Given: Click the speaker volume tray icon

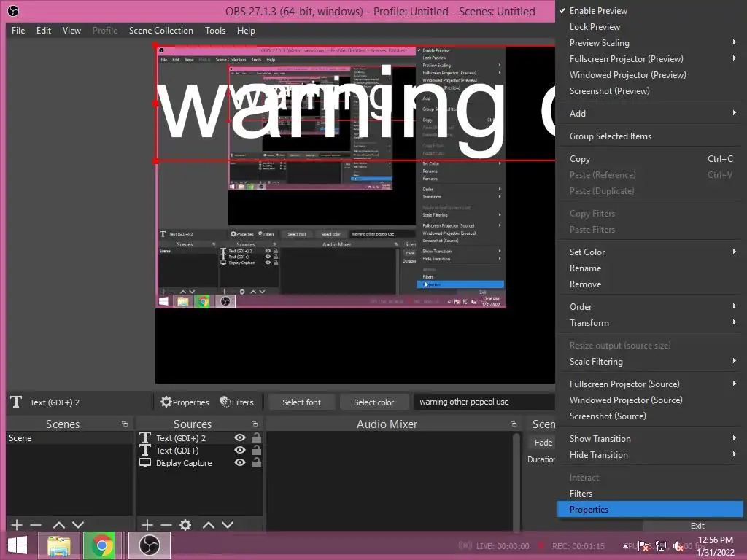Looking at the screenshot, I should [x=678, y=545].
